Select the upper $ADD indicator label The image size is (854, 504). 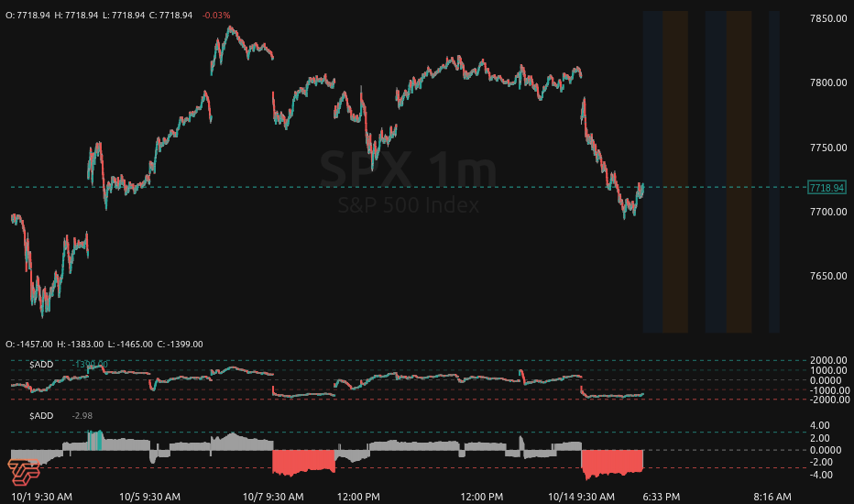(x=41, y=364)
